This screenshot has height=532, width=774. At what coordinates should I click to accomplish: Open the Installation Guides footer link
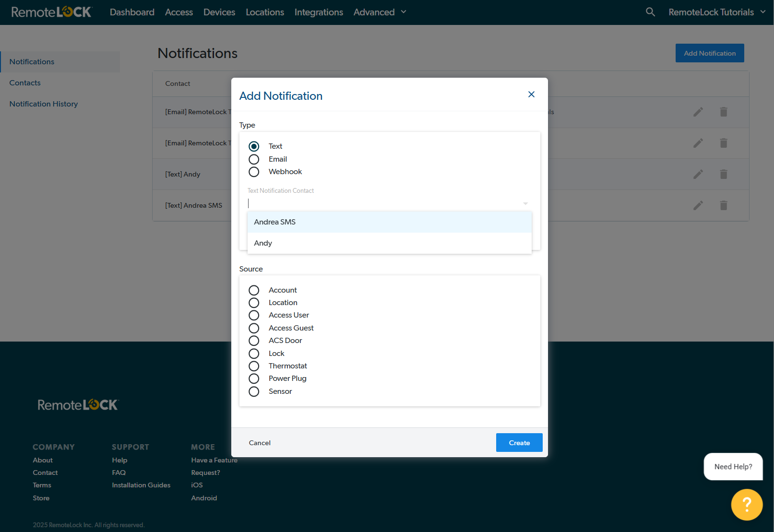coord(141,485)
